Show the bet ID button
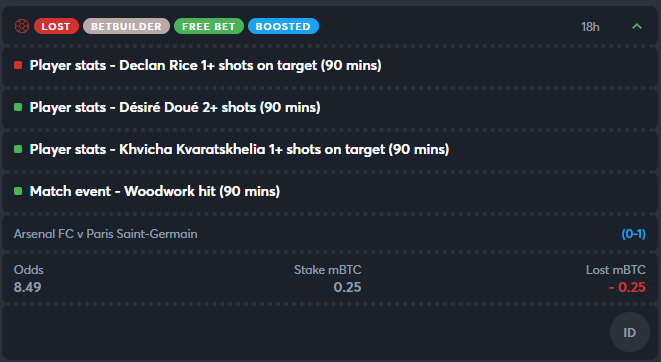 point(630,332)
